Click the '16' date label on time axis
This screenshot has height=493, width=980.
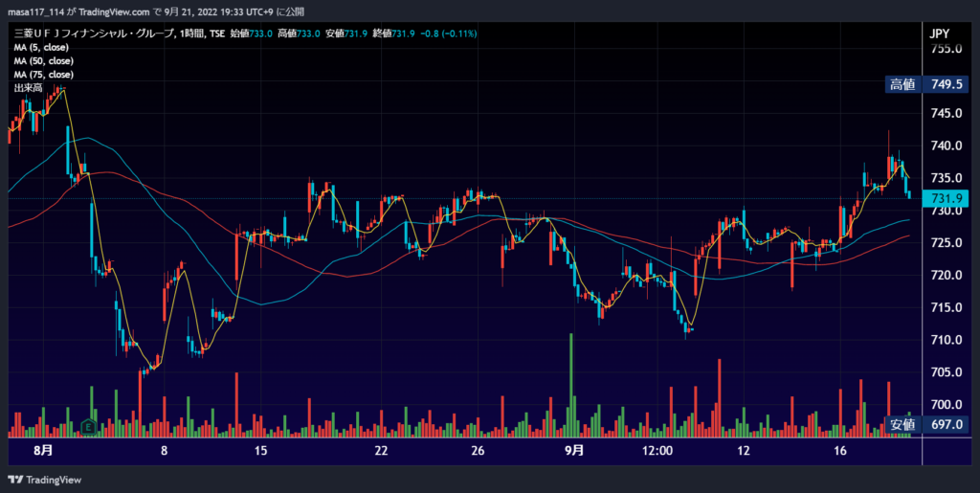coord(840,451)
